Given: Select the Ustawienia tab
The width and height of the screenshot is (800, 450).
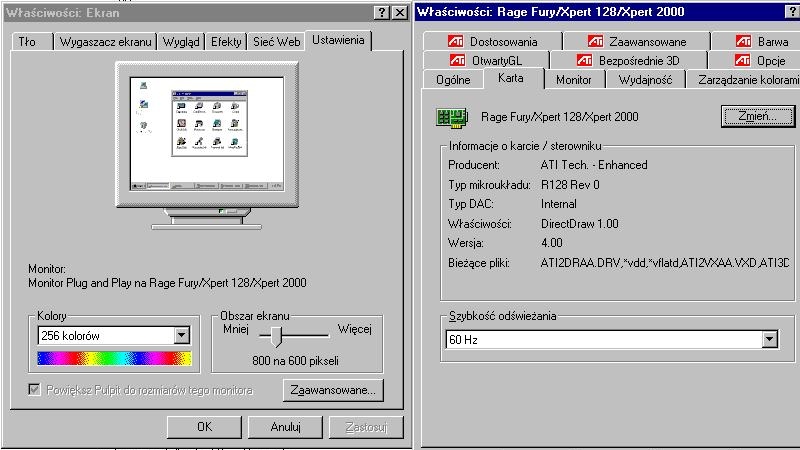Looking at the screenshot, I should pyautogui.click(x=338, y=40).
